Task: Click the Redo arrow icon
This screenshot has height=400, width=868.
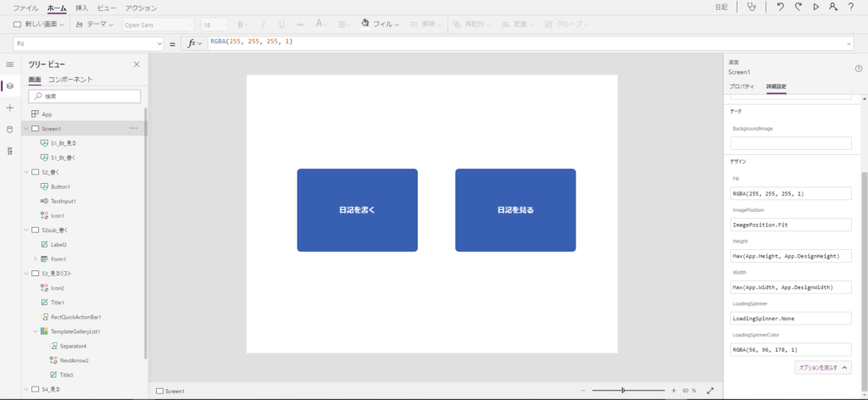Action: pos(798,7)
